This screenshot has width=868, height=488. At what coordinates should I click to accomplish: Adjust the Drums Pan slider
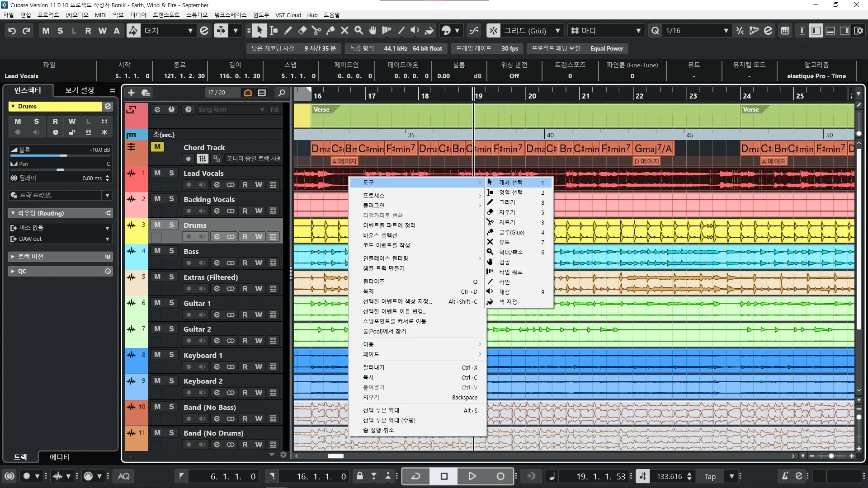coord(60,169)
